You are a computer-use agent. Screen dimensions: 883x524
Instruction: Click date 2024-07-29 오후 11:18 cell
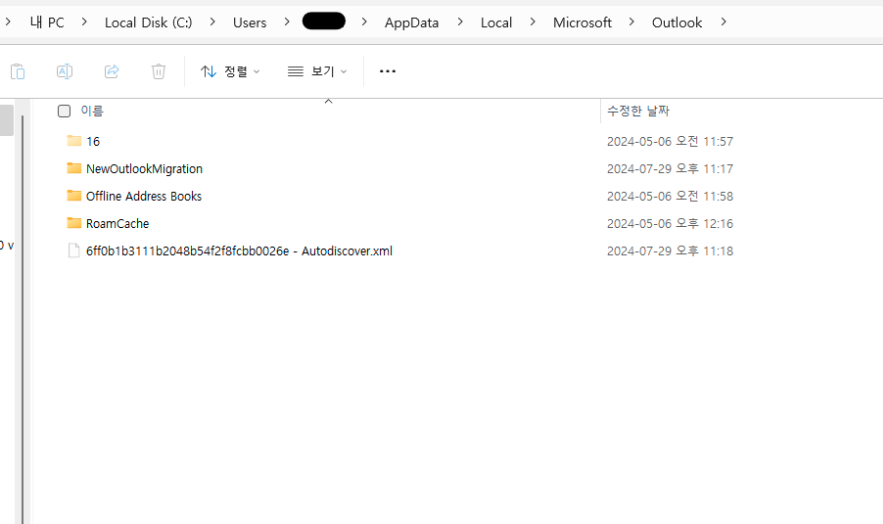click(x=670, y=251)
